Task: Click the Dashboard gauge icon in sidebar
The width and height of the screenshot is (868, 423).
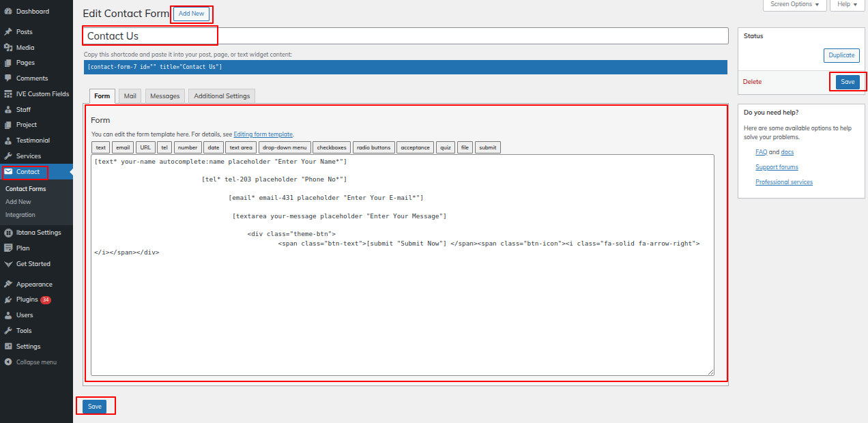Action: point(8,12)
